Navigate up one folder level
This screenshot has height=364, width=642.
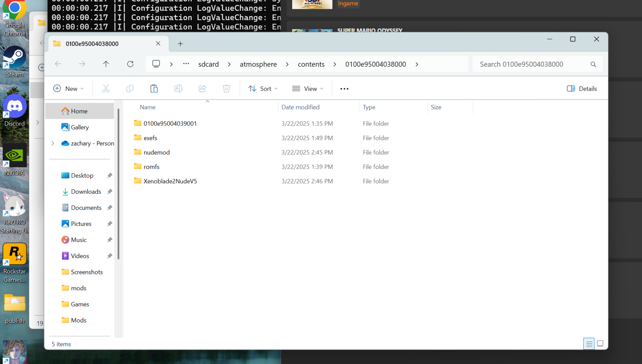click(x=106, y=64)
